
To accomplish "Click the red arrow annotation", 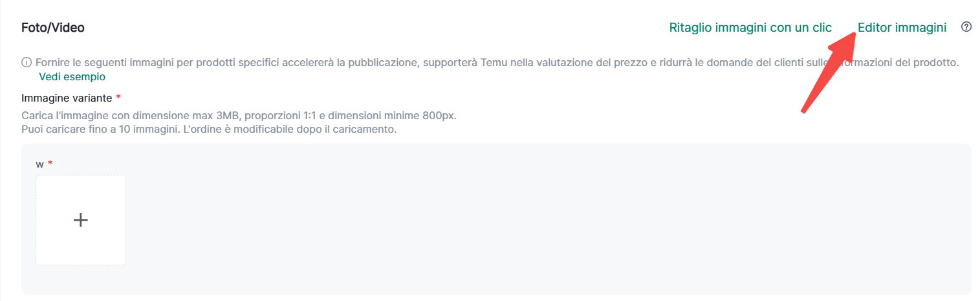I will 828,71.
